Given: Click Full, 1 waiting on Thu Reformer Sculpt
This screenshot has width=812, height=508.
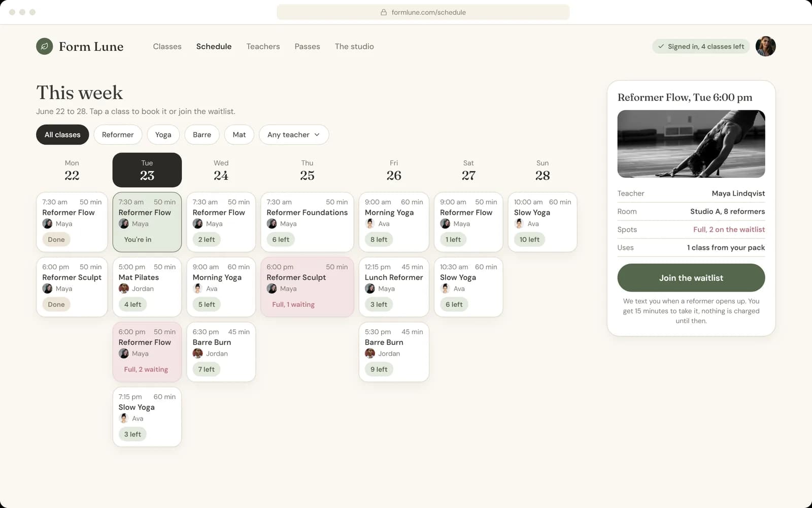Looking at the screenshot, I should point(293,304).
